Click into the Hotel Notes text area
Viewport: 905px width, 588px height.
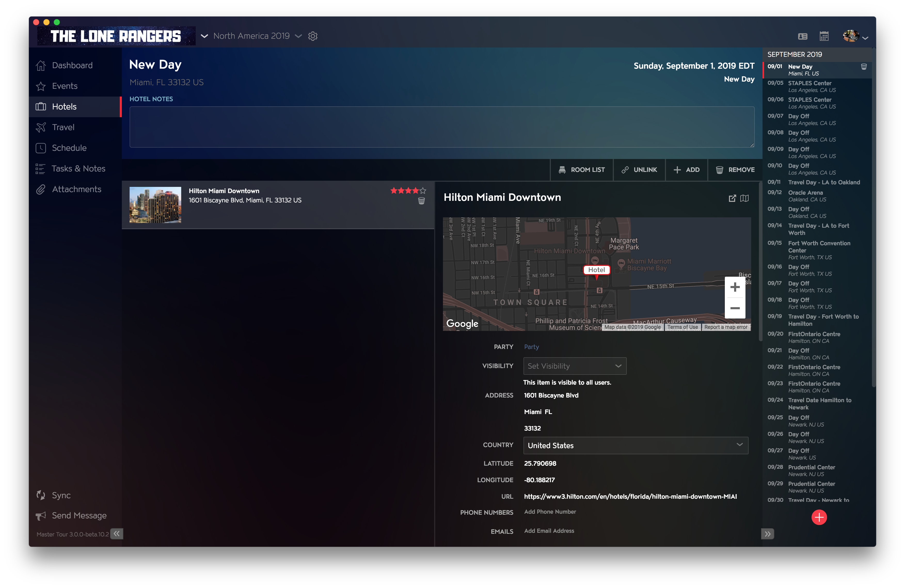tap(442, 127)
